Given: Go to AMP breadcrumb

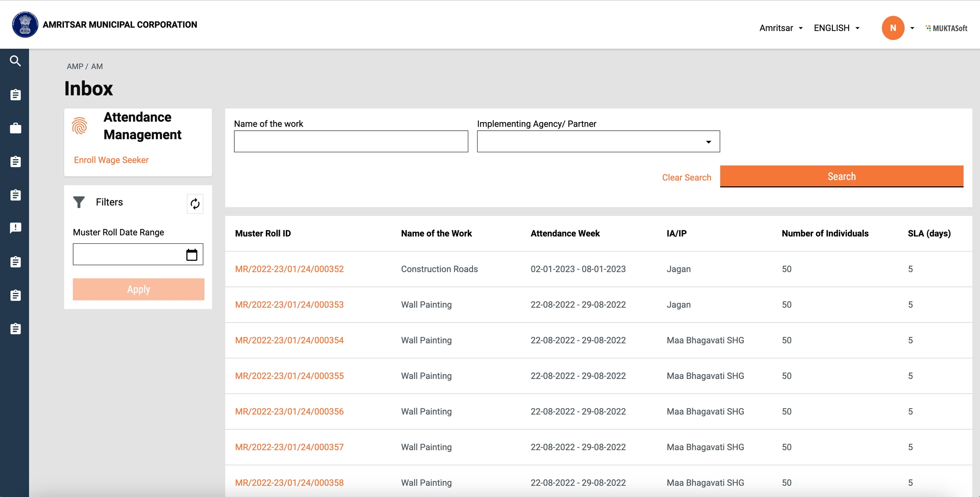Looking at the screenshot, I should pyautogui.click(x=75, y=66).
